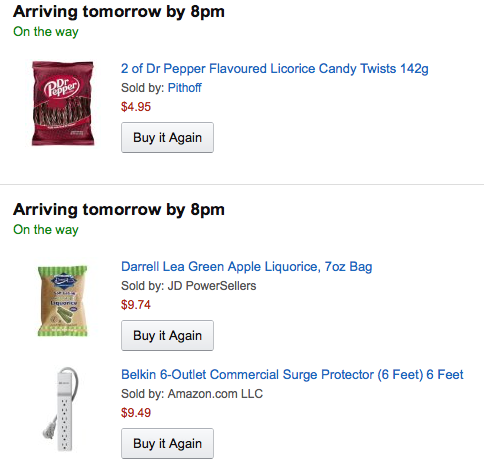The height and width of the screenshot is (471, 484).
Task: Click the Amazon.com LLC seller text
Action: coord(215,394)
